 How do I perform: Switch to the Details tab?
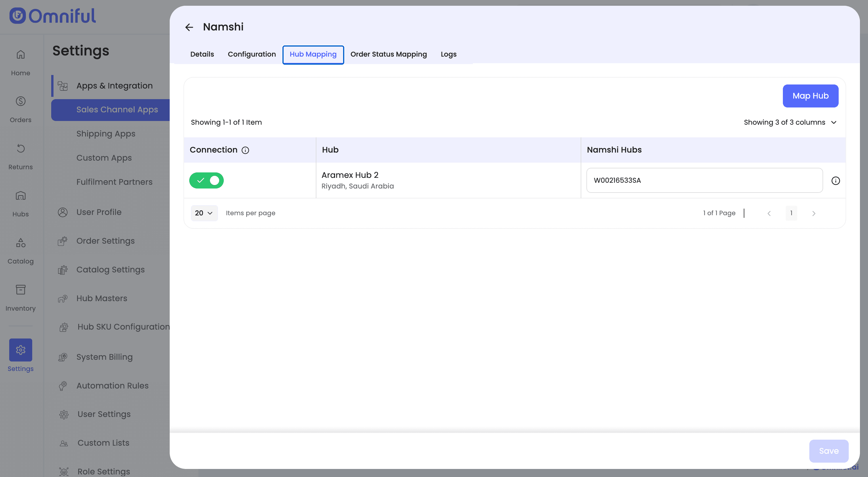pyautogui.click(x=202, y=54)
